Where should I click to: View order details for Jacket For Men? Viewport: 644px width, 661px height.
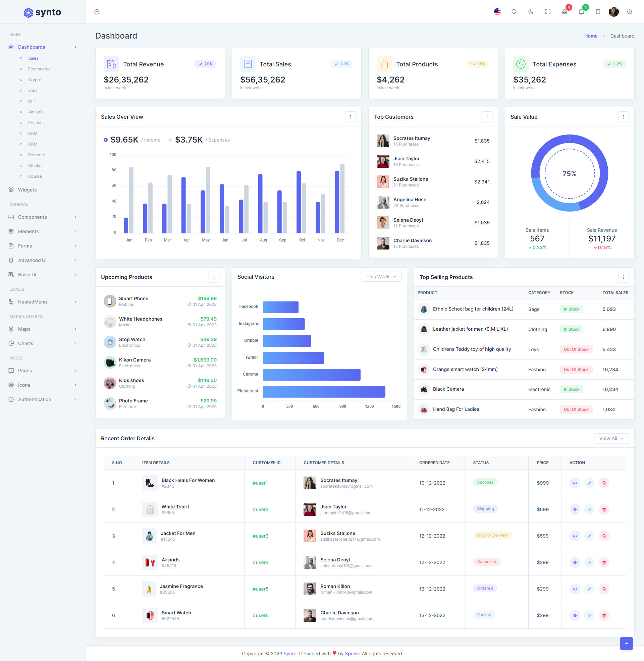[575, 536]
